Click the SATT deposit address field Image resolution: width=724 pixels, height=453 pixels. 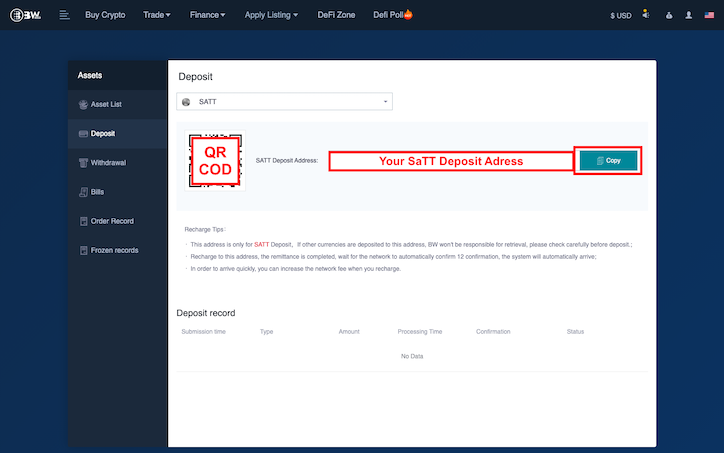(451, 161)
